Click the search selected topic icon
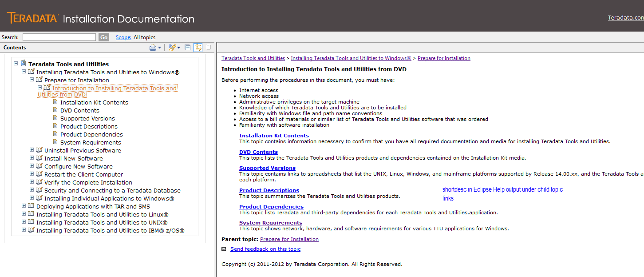 pos(173,48)
